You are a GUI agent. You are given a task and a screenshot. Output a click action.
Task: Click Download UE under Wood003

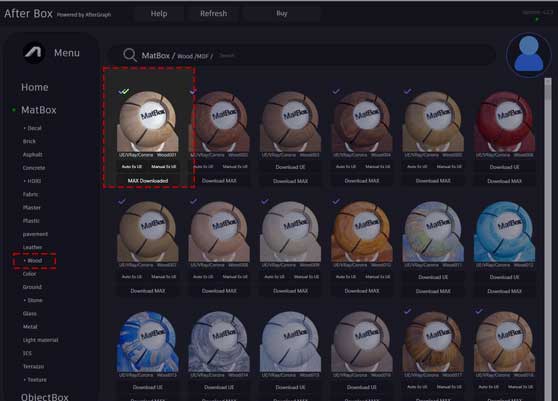[x=290, y=167]
